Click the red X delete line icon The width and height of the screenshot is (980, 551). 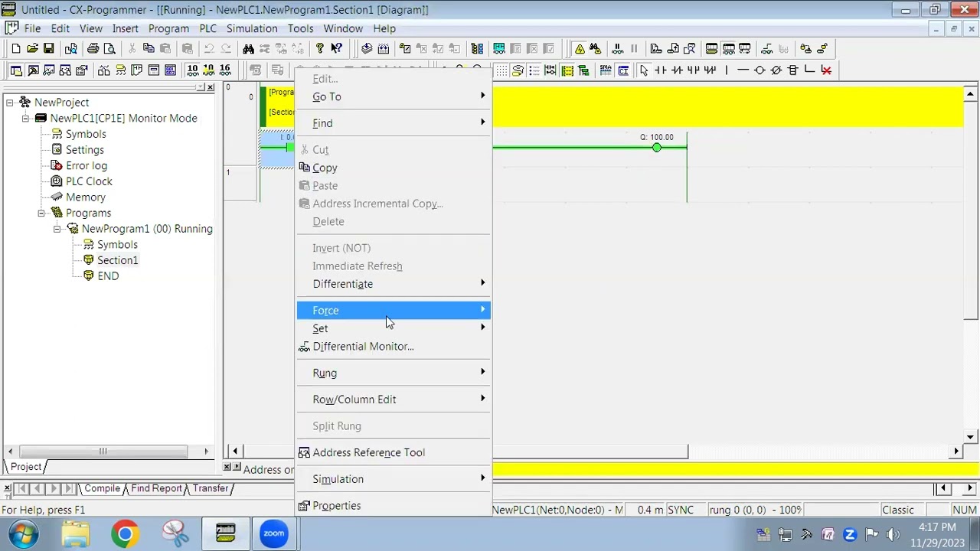pyautogui.click(x=826, y=70)
